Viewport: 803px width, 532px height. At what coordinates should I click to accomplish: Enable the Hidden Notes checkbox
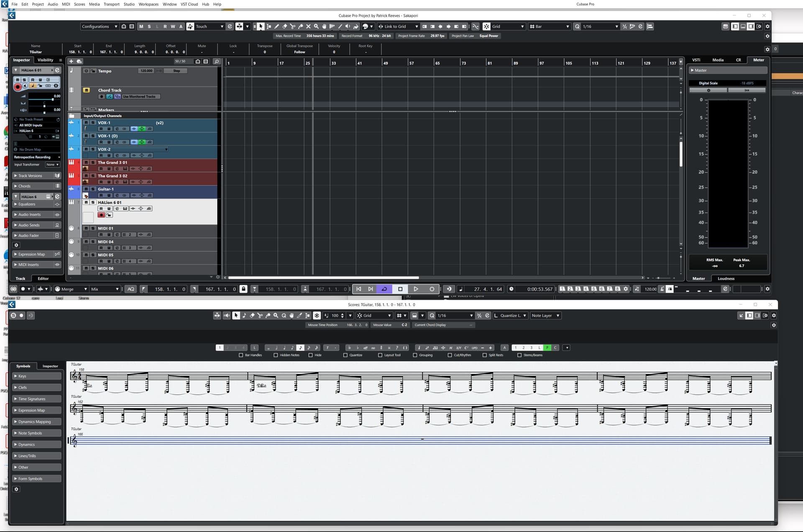(276, 355)
